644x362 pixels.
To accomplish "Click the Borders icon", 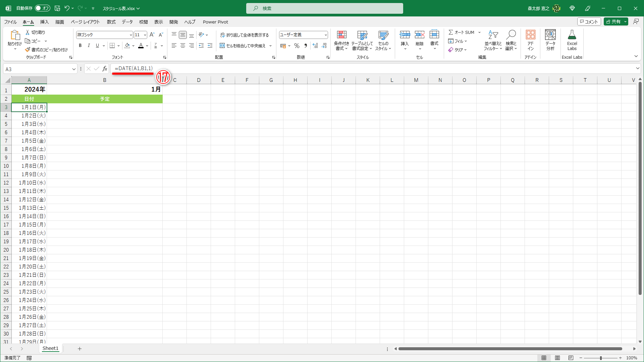I will (112, 46).
